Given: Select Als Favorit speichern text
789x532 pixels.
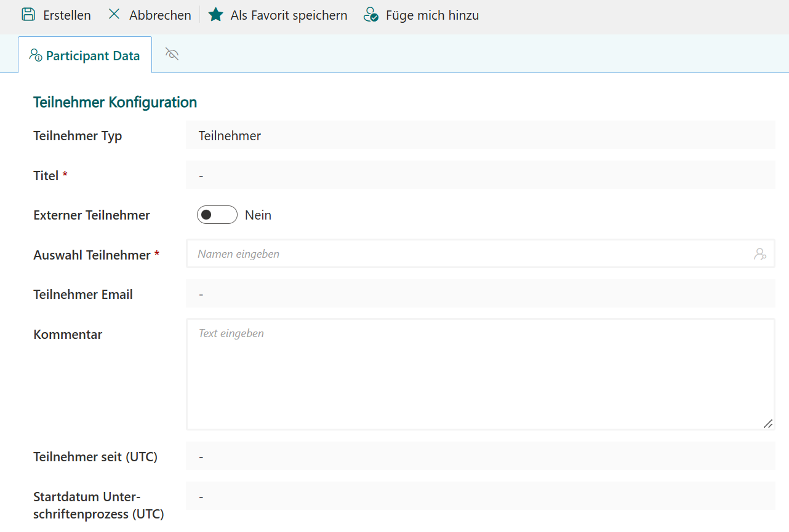Looking at the screenshot, I should pyautogui.click(x=289, y=15).
